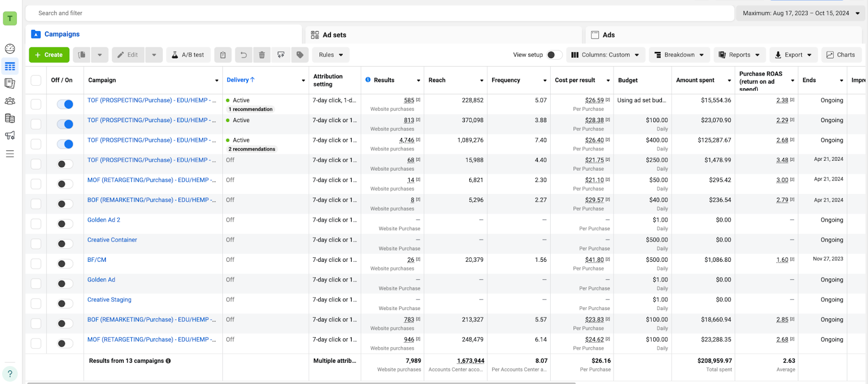868x384 pixels.
Task: Click the Nov 27, 2023 end date
Action: [x=828, y=259]
